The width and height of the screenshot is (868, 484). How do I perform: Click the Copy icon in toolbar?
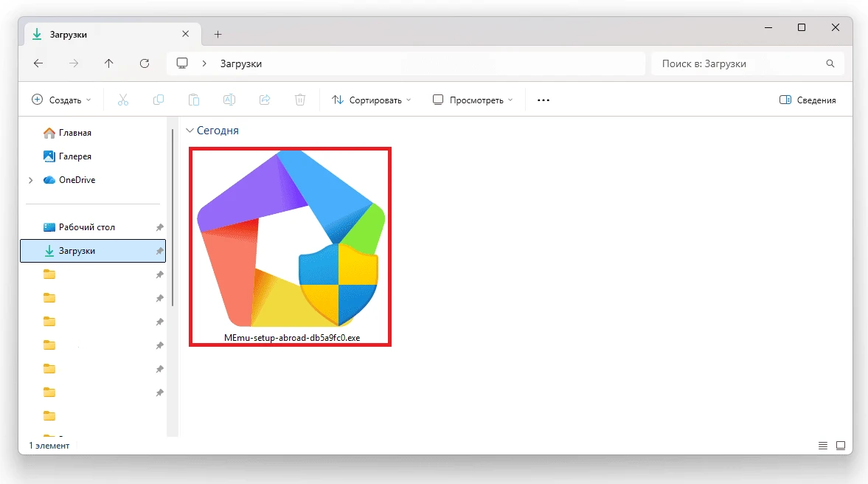click(159, 100)
